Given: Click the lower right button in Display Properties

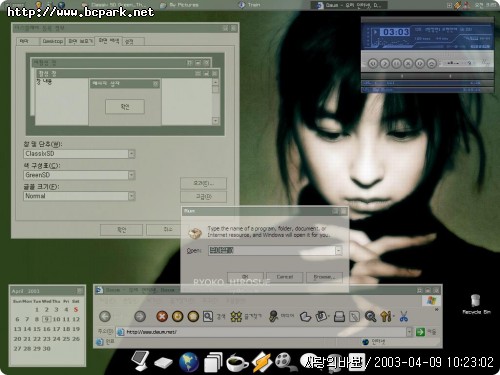Looking at the screenshot, I should point(203,197).
